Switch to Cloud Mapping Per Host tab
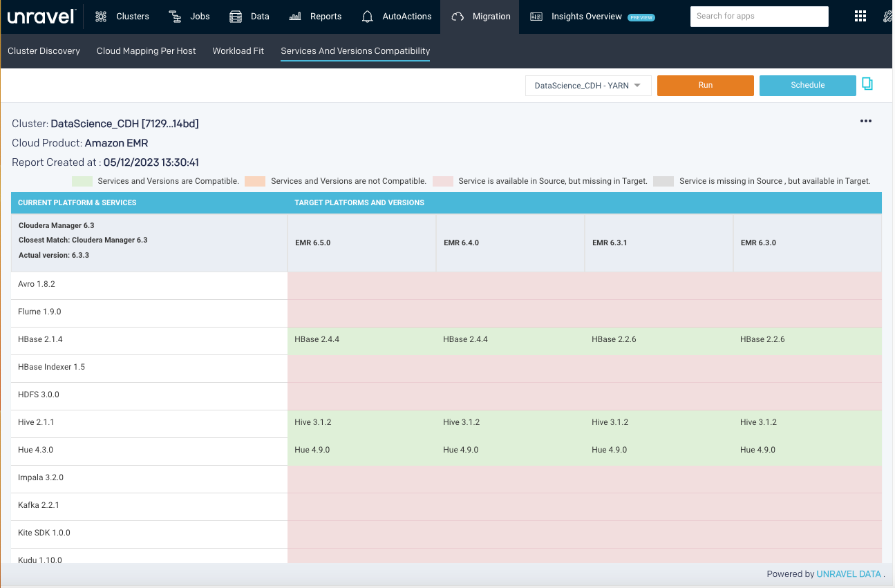This screenshot has width=895, height=588. click(147, 51)
